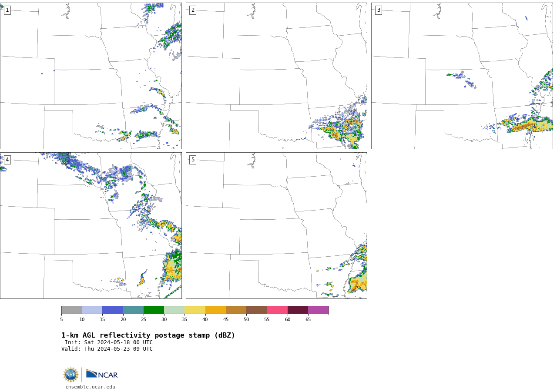Click the NSF logo icon

[x=71, y=375]
